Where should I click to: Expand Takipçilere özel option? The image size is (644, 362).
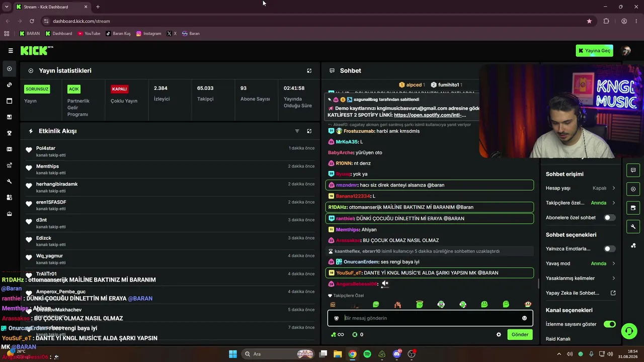[x=581, y=203]
